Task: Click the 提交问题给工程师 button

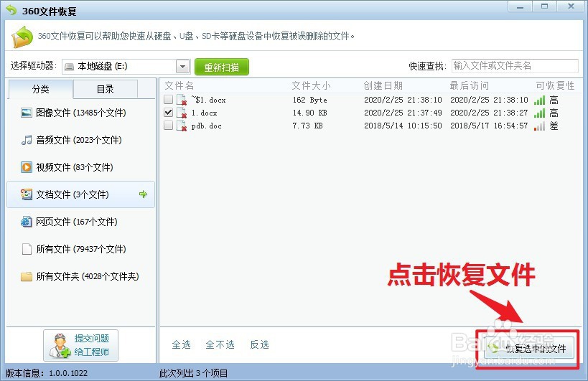Action: pyautogui.click(x=80, y=345)
